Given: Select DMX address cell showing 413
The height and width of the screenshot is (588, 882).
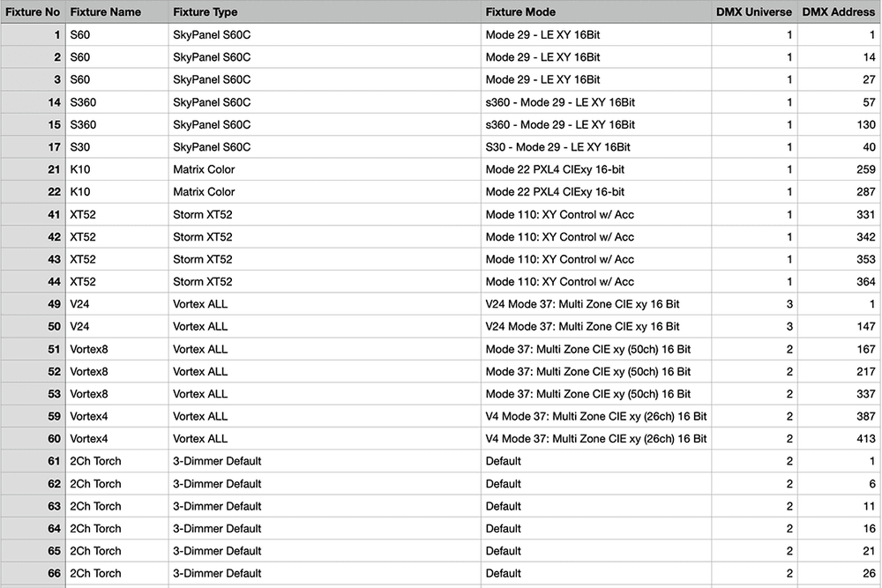Looking at the screenshot, I should tap(839, 438).
